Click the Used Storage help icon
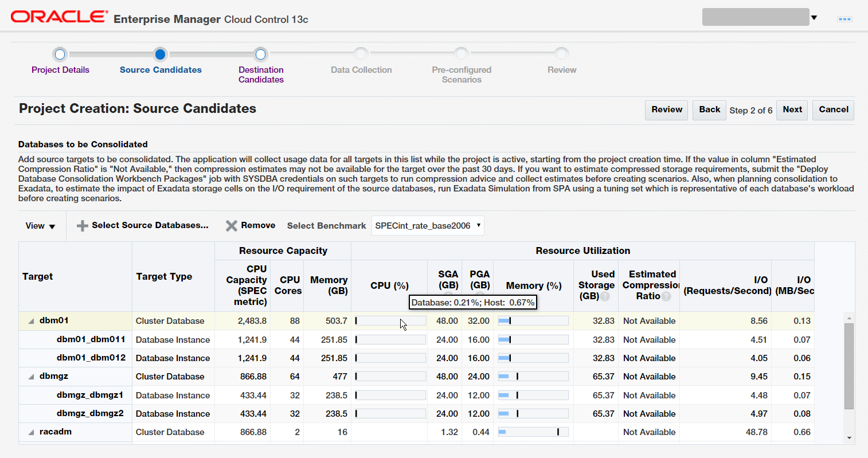The height and width of the screenshot is (458, 868). tap(605, 296)
